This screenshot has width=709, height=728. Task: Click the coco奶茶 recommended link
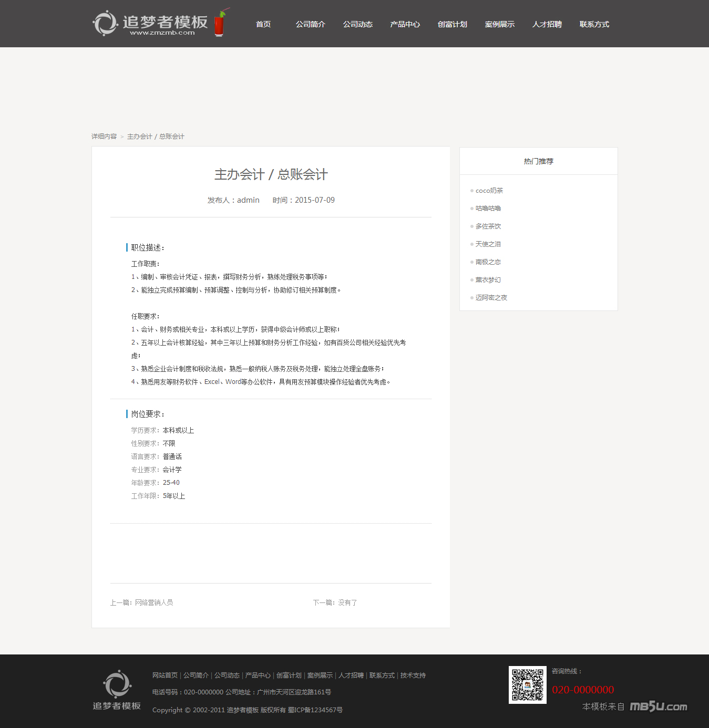point(489,191)
